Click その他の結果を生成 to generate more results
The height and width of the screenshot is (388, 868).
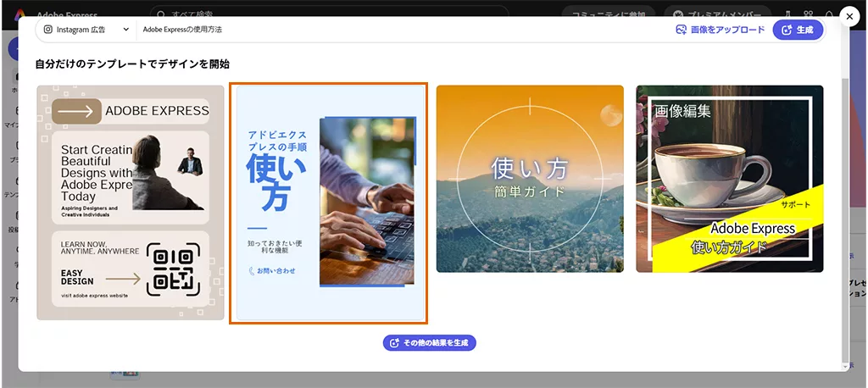pyautogui.click(x=430, y=342)
